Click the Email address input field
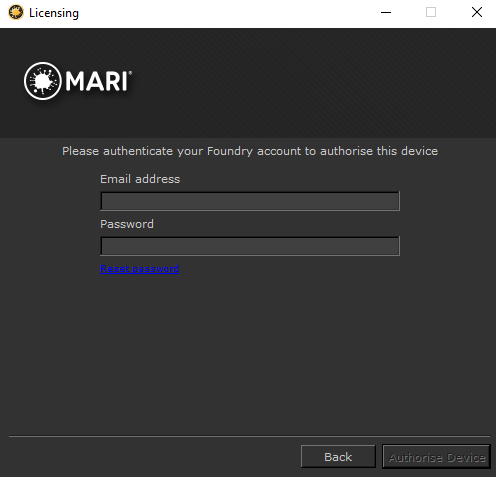Screen dimensions: 496x477 [250, 201]
